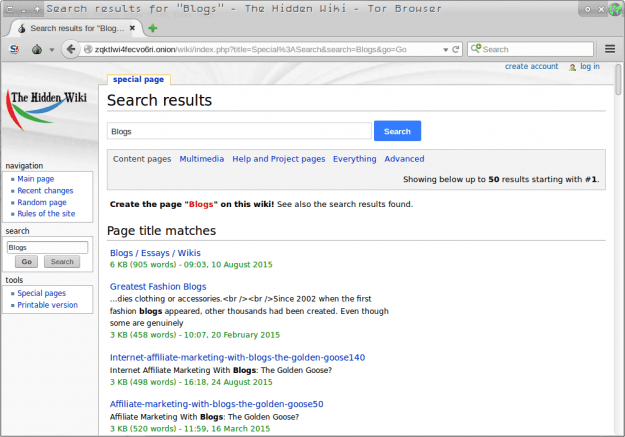Screen dimensions: 625x437
Task: Open Internet-affiliate-marketing golden-goose140 result
Action: click(x=237, y=357)
